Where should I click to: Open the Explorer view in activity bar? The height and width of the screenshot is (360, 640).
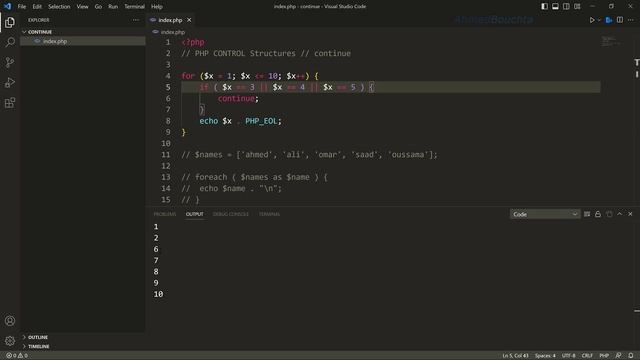tap(10, 22)
